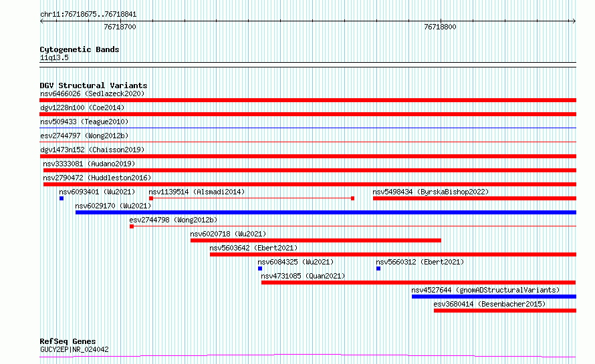Click nsv5603642 (Ebert2021) label
The height and width of the screenshot is (364, 595).
tap(253, 248)
